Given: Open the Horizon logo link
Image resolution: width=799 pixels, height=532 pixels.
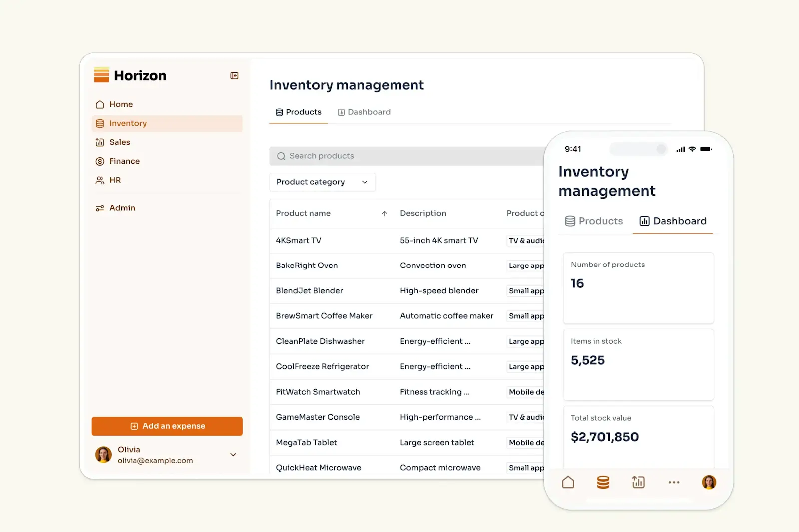Looking at the screenshot, I should pyautogui.click(x=129, y=75).
